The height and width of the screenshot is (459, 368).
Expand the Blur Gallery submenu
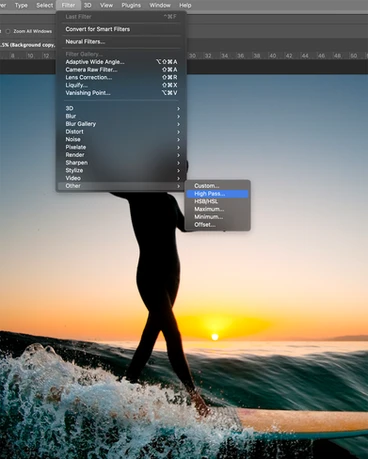[x=121, y=124]
